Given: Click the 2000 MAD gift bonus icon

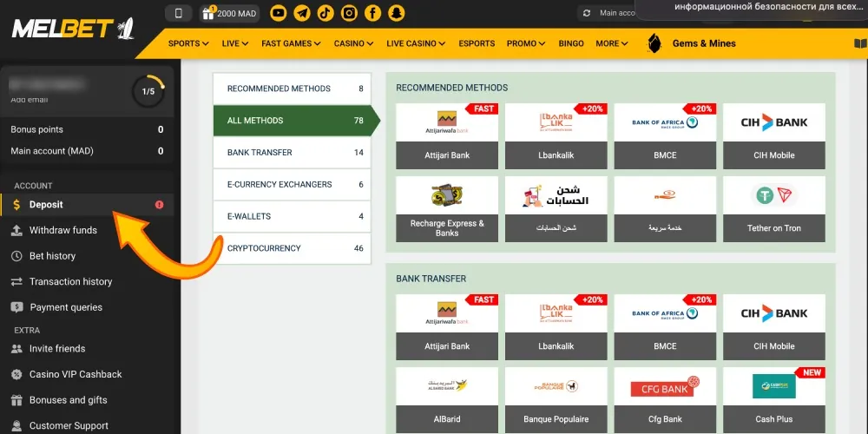Looking at the screenshot, I should pos(209,13).
